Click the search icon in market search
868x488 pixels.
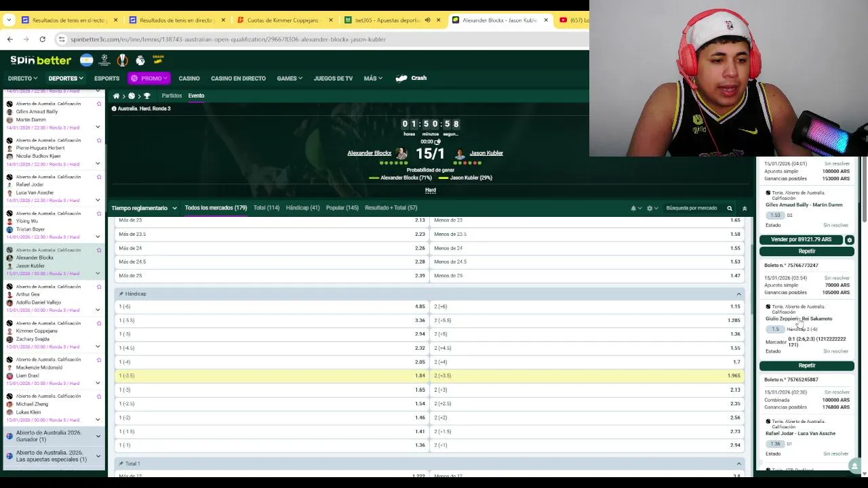[730, 208]
